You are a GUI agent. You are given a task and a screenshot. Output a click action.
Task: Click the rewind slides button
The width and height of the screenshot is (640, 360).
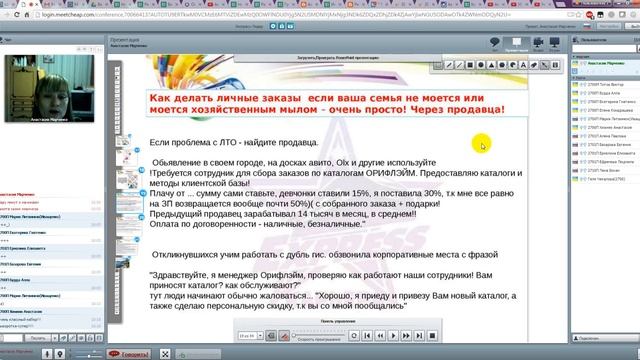[380, 336]
